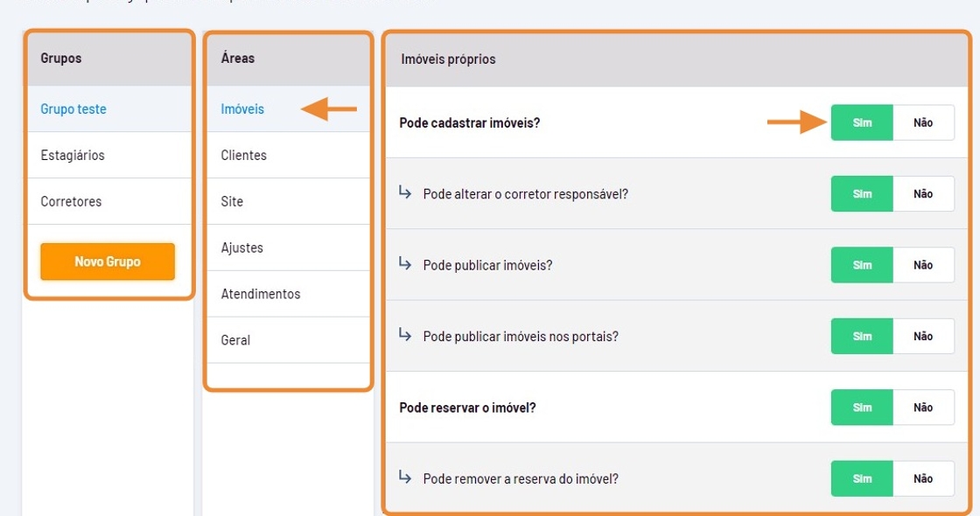Click Não for 'Pode remover a reserva do imóvel?'
Screen dimensions: 980x516
click(923, 478)
